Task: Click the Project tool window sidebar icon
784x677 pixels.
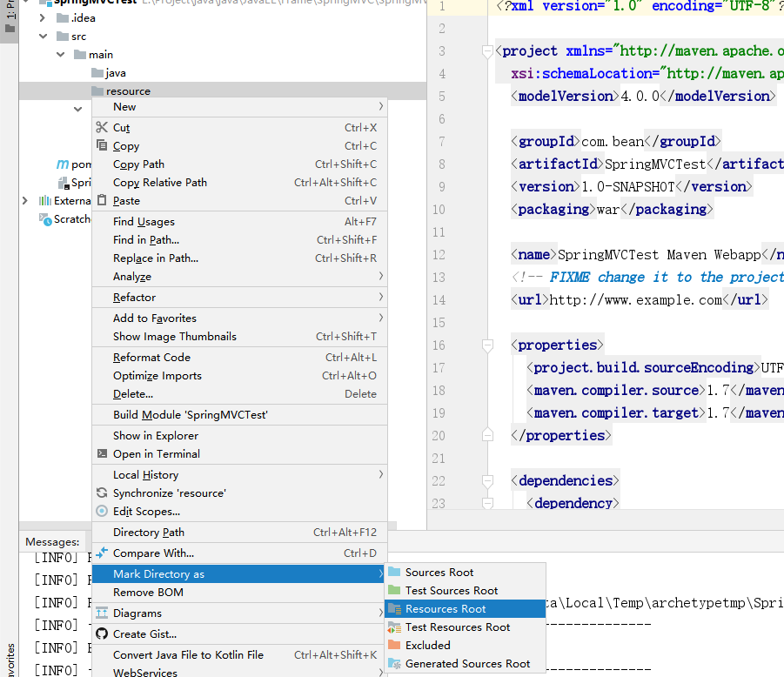Action: click(x=10, y=29)
